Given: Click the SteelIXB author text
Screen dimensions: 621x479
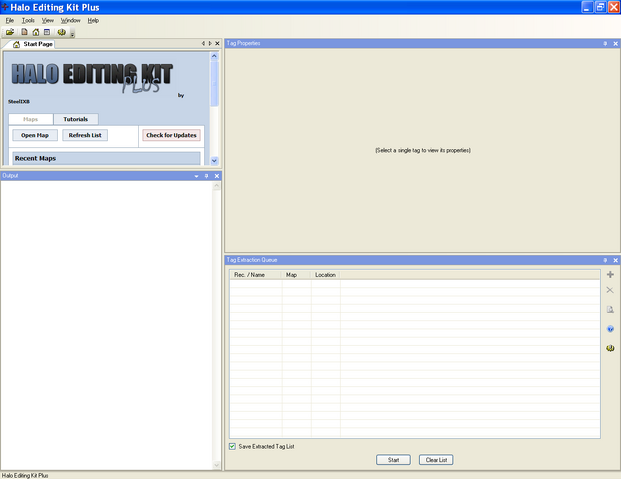Looking at the screenshot, I should click(19, 101).
